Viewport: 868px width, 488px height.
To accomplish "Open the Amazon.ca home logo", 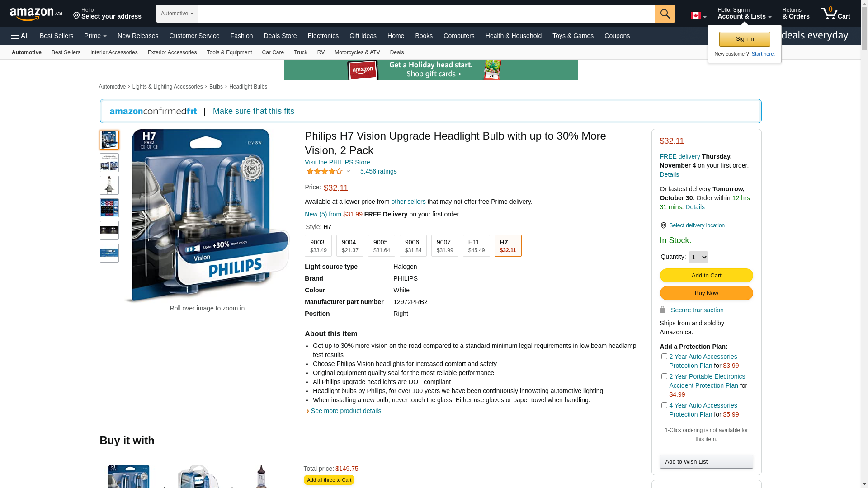I will coord(36,14).
